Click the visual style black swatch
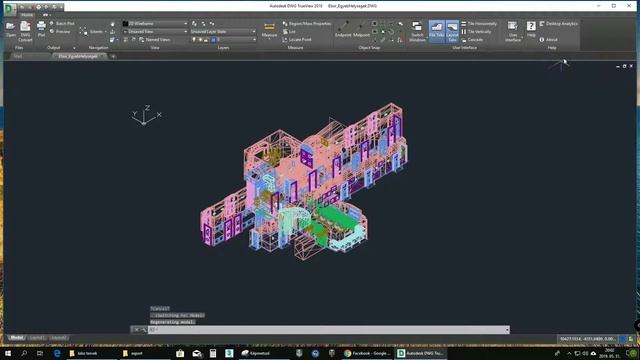640x360 pixels. [125, 24]
